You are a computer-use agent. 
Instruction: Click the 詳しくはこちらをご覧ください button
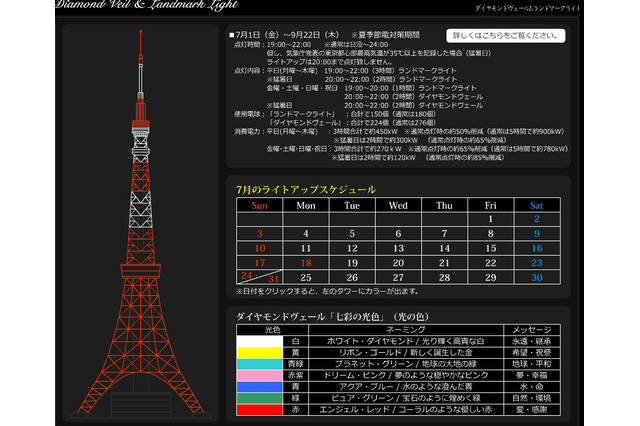point(505,36)
